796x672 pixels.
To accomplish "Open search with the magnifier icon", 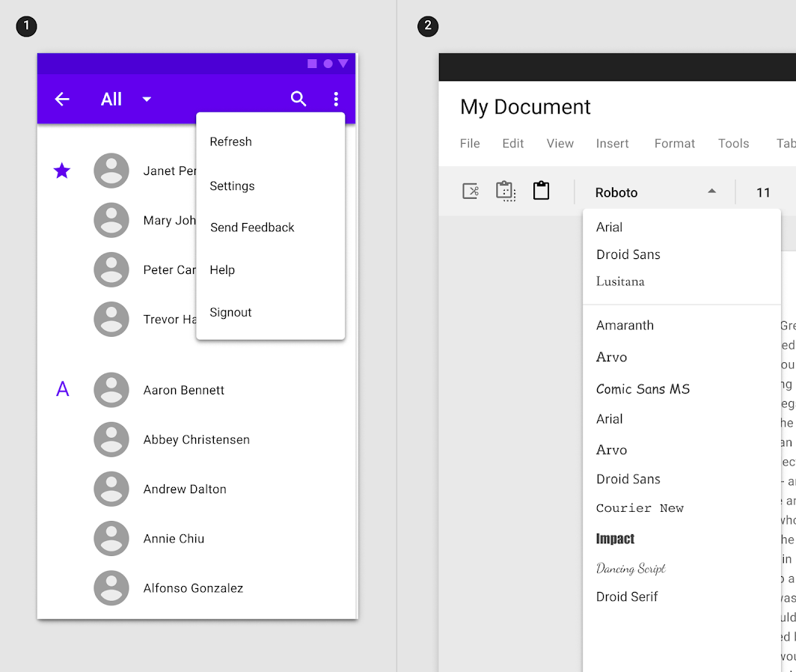I will click(x=298, y=99).
